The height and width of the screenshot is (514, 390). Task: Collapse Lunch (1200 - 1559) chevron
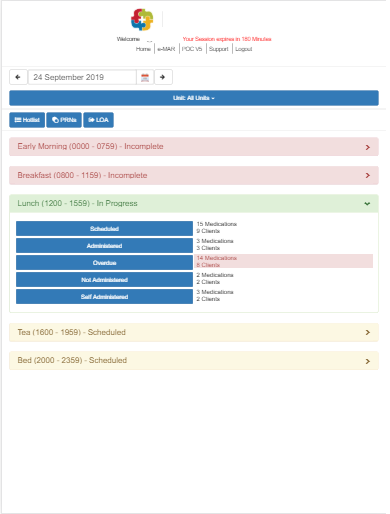point(367,204)
